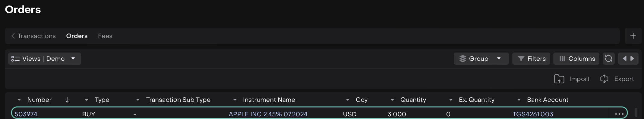Open Instrument Name column menu arrow
Screen dimensions: 644x119
235,100
